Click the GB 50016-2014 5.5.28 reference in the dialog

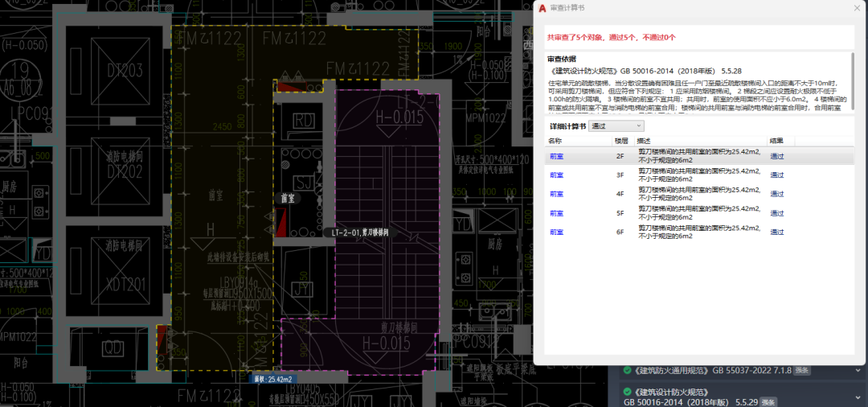[x=646, y=72]
